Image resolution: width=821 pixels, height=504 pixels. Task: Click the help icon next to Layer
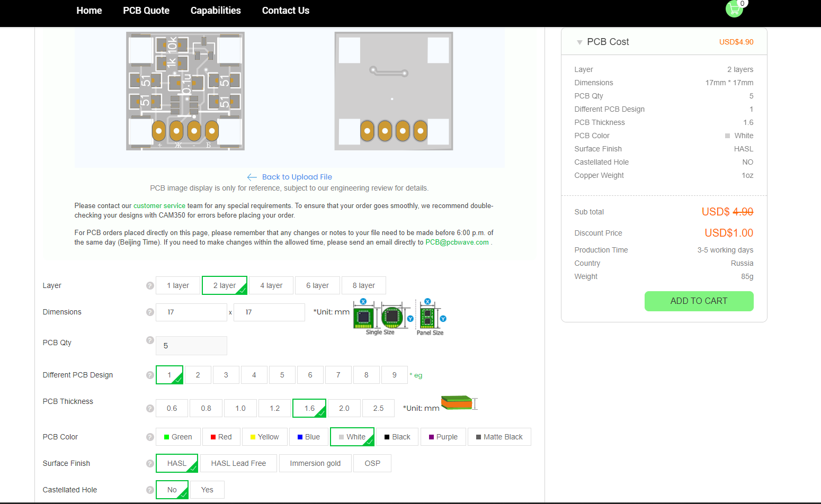coord(150,286)
